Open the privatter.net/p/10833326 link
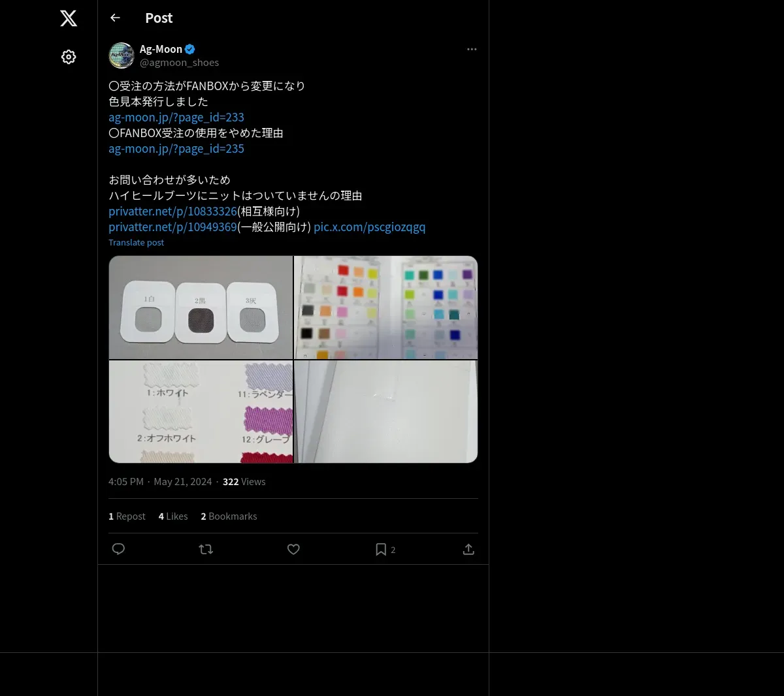Screen dimensions: 784x696 coord(172,212)
